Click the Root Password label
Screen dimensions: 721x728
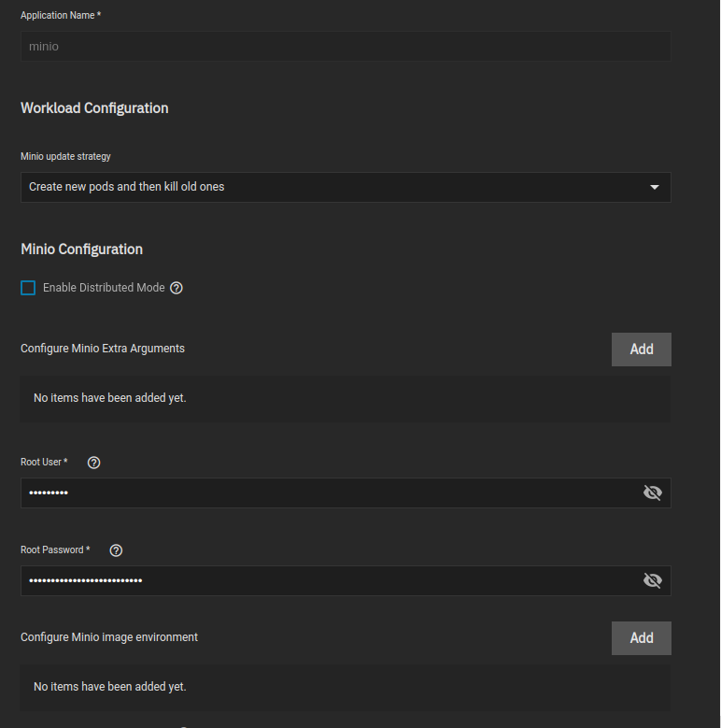click(x=55, y=550)
